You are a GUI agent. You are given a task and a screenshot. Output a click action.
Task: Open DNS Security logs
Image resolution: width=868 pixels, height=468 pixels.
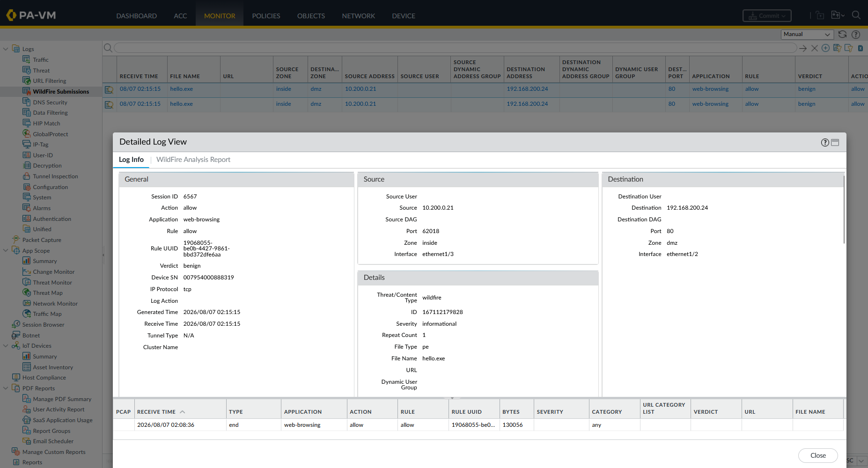(x=50, y=102)
